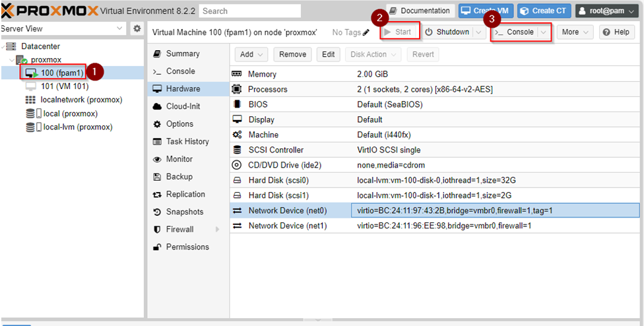Click the Create VM button
The height and width of the screenshot is (326, 644).
486,11
